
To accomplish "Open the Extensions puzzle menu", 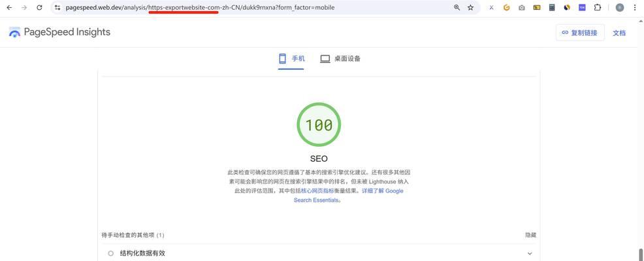I will pos(598,7).
